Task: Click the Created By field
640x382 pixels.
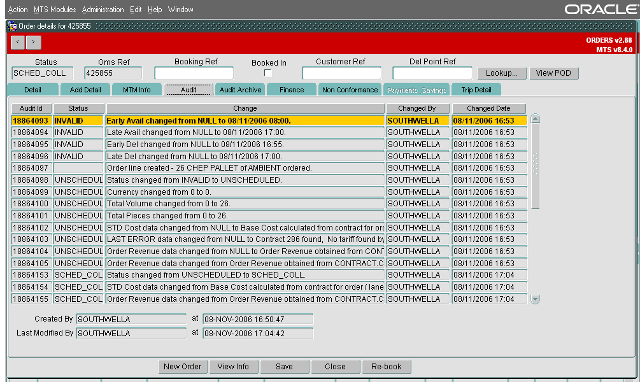Action: pyautogui.click(x=131, y=319)
